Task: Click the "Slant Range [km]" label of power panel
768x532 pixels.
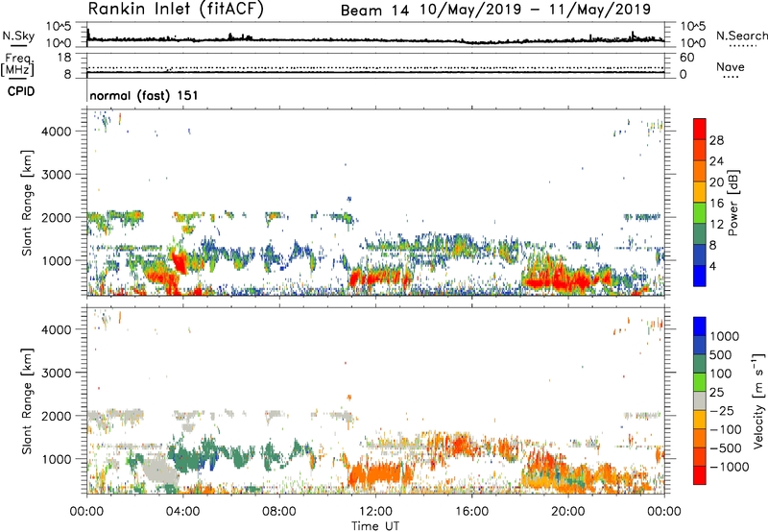Action: (x=27, y=203)
